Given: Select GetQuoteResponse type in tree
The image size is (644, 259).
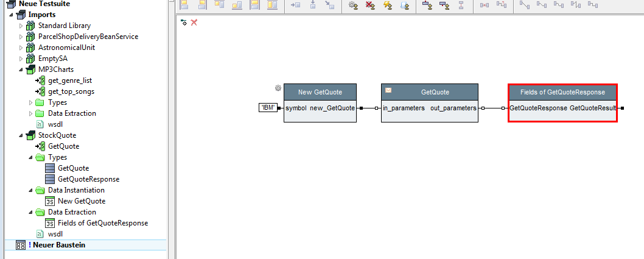Looking at the screenshot, I should coord(88,179).
